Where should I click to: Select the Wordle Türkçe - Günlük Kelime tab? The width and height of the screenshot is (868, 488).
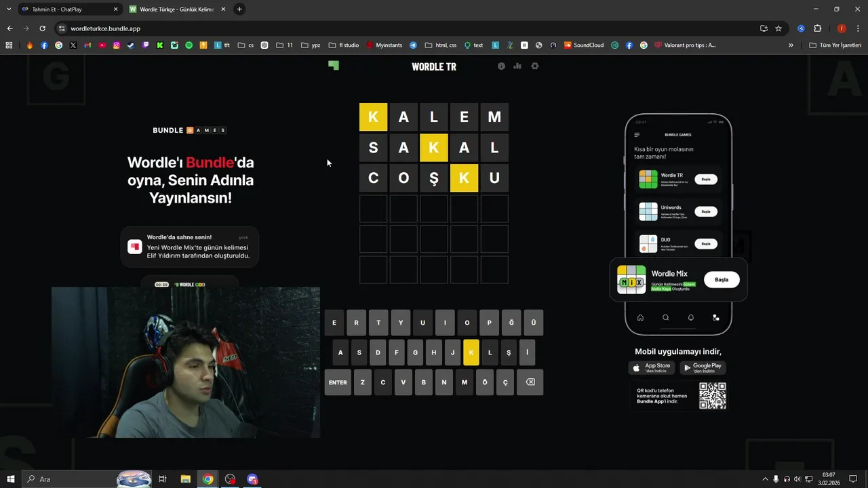[x=178, y=9]
